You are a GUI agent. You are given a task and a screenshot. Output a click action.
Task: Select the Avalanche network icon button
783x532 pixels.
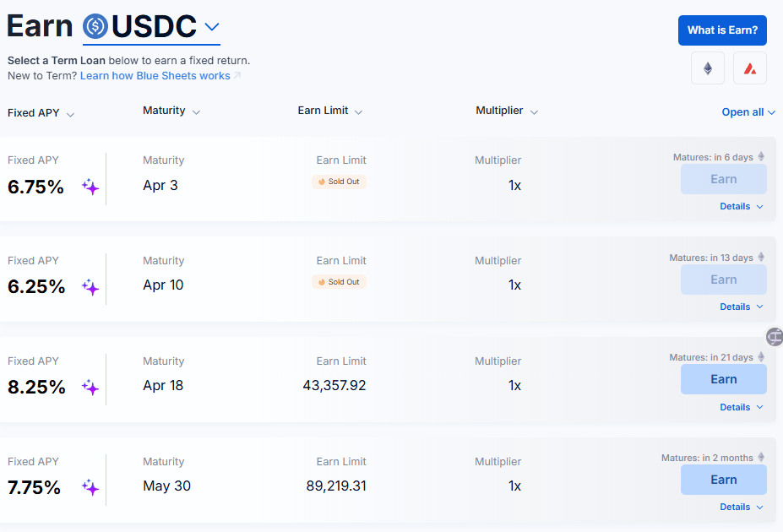click(749, 68)
